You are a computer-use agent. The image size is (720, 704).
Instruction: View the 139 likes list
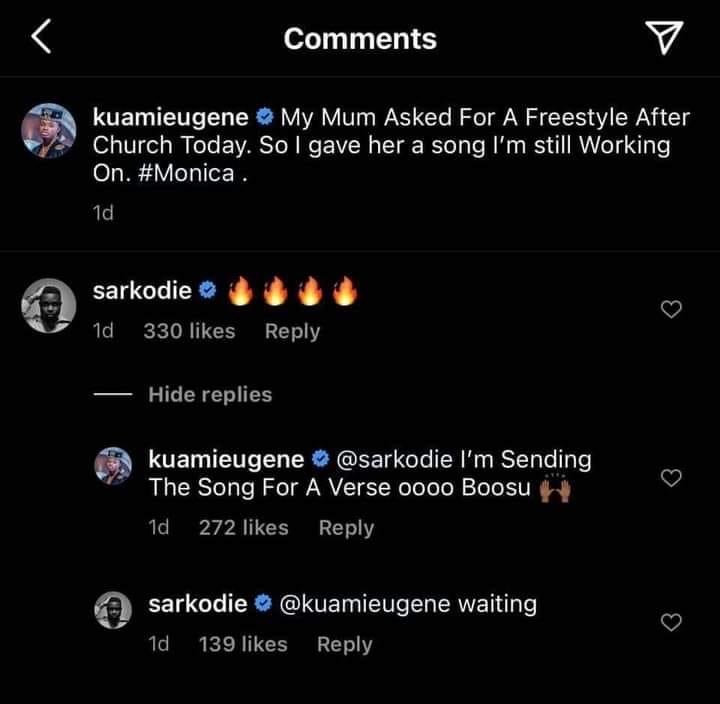pyautogui.click(x=243, y=645)
